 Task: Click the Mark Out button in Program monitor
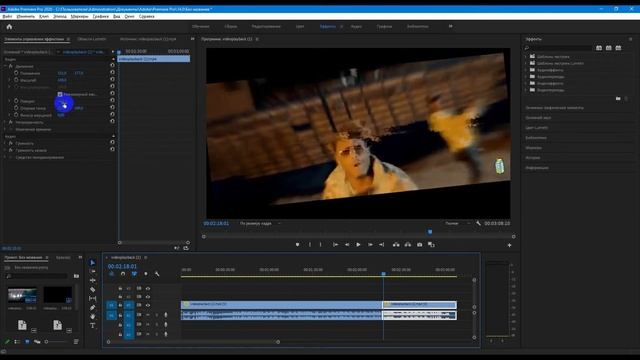pyautogui.click(x=320, y=244)
